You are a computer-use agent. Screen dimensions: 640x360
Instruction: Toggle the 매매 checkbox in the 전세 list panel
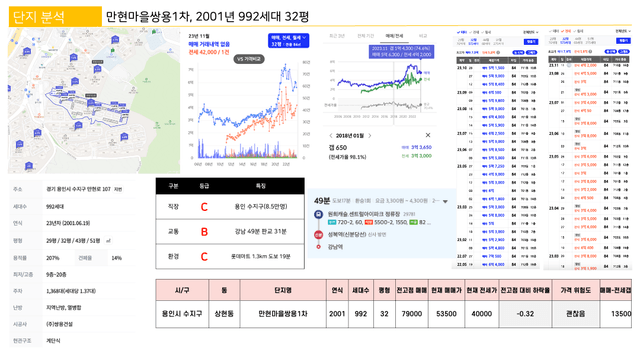click(553, 31)
